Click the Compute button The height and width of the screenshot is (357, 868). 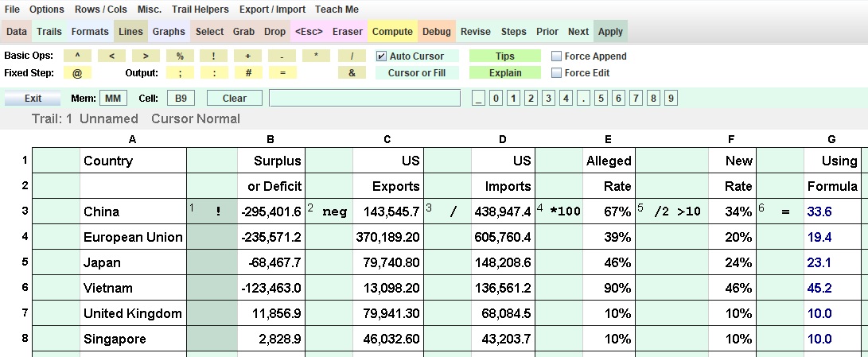392,32
